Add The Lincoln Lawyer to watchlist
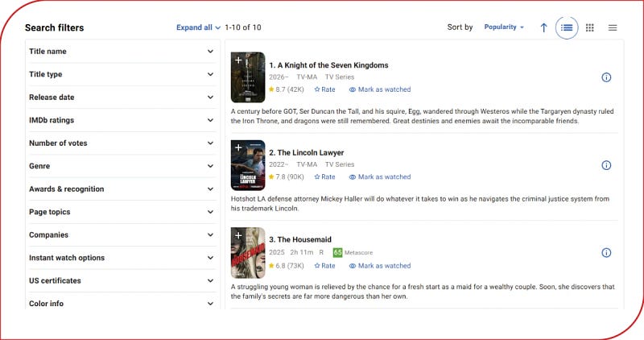 (238, 147)
